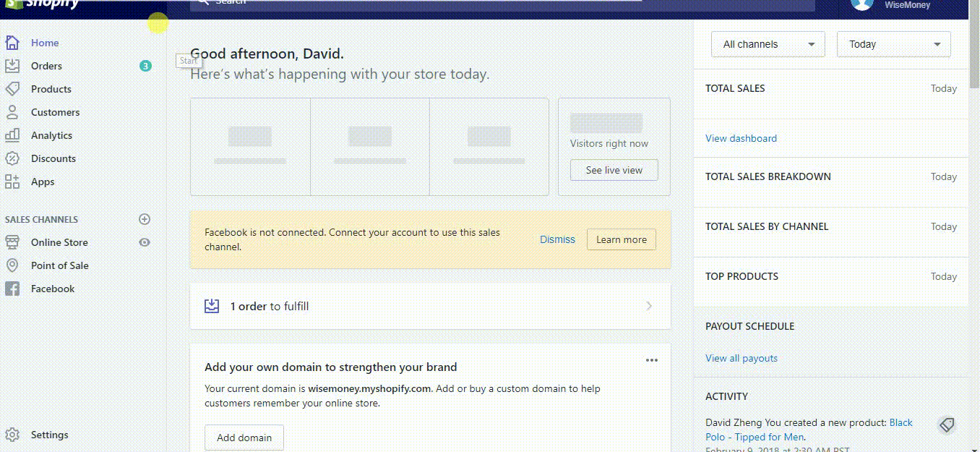The image size is (980, 452).
Task: Click the Customers person icon
Action: click(12, 112)
